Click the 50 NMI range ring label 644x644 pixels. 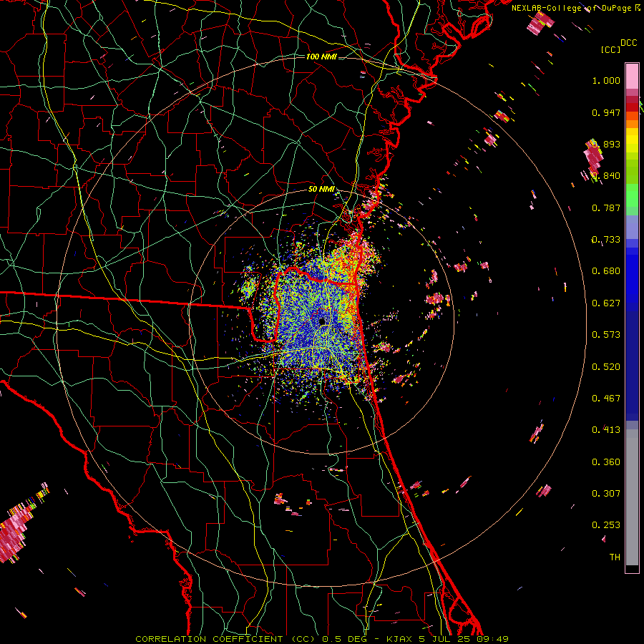pos(321,190)
